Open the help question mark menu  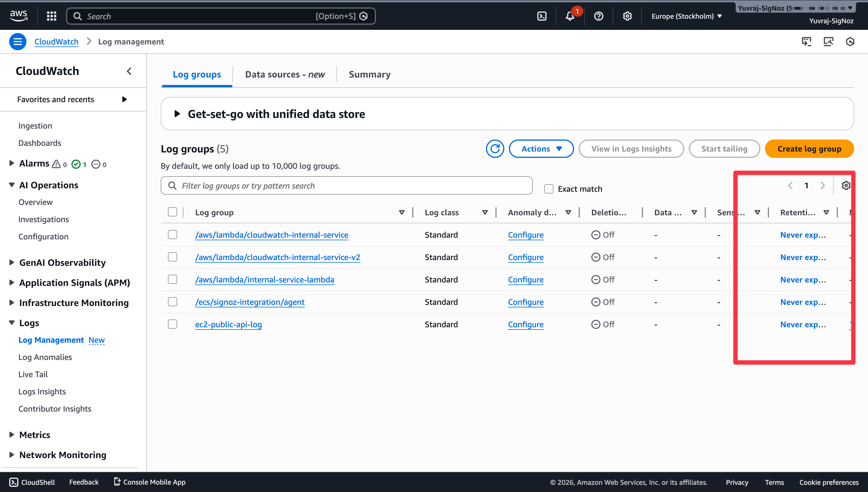pyautogui.click(x=598, y=16)
